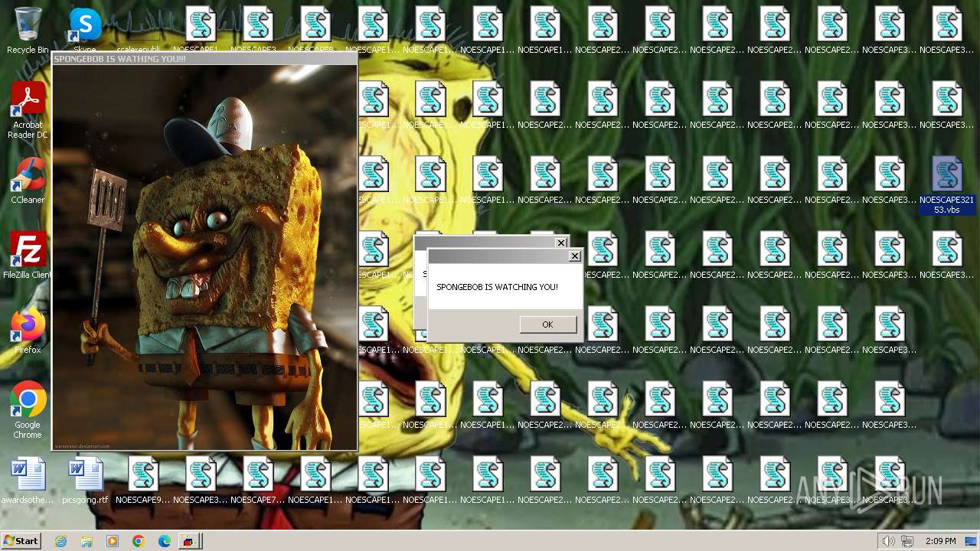The height and width of the screenshot is (551, 980).
Task: Open the network status tray icon
Action: pos(907,541)
